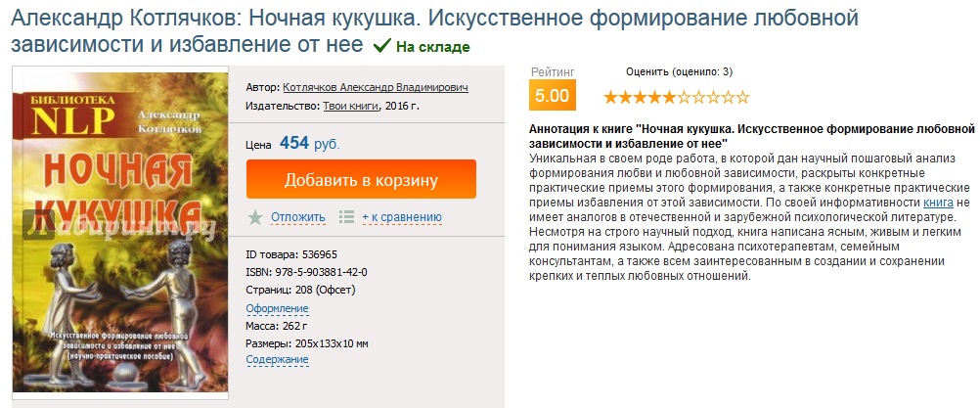The height and width of the screenshot is (408, 980).
Task: Click the 5.00 rating badge
Action: click(x=552, y=96)
